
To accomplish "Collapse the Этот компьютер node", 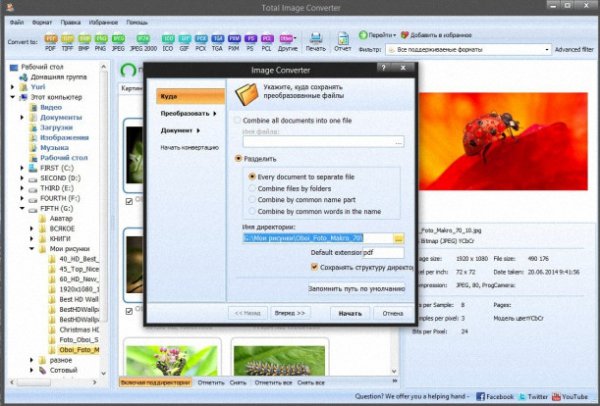I will [x=12, y=97].
